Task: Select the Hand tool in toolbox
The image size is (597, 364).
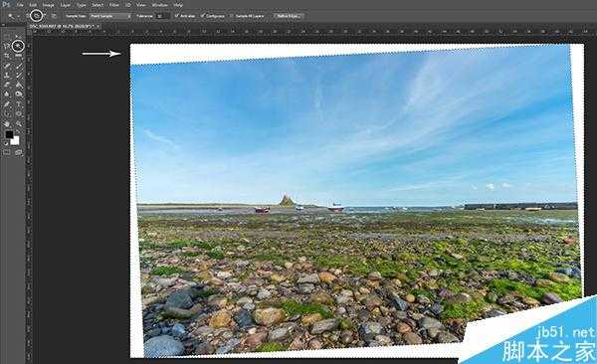Action: tap(7, 123)
